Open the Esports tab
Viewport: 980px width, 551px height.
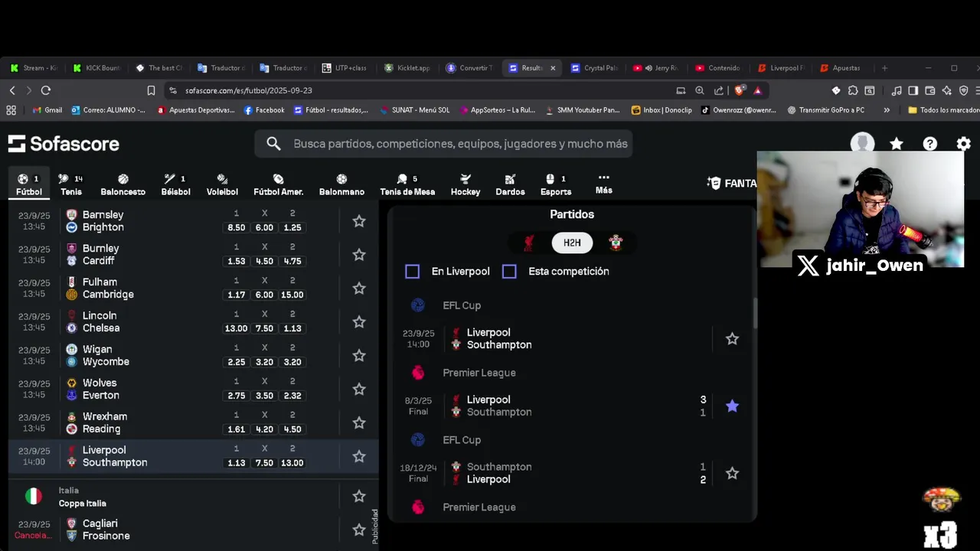coord(556,184)
